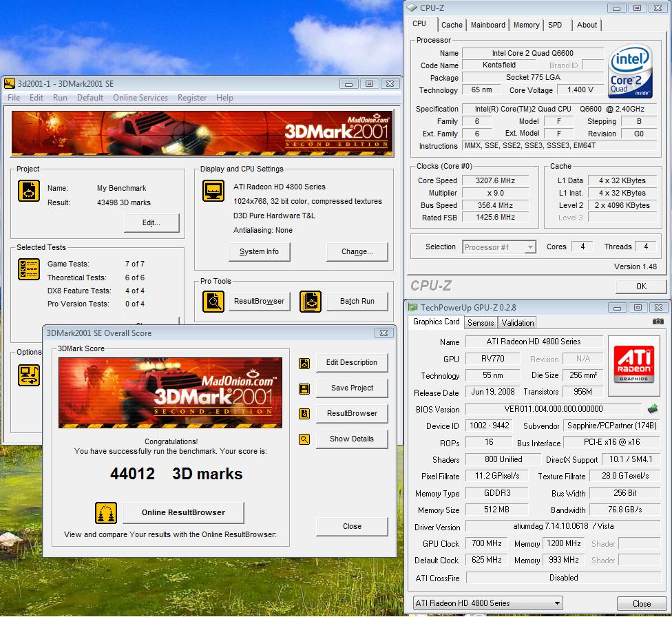Click the Save Project button
Image resolution: width=672 pixels, height=617 pixels.
(352, 388)
